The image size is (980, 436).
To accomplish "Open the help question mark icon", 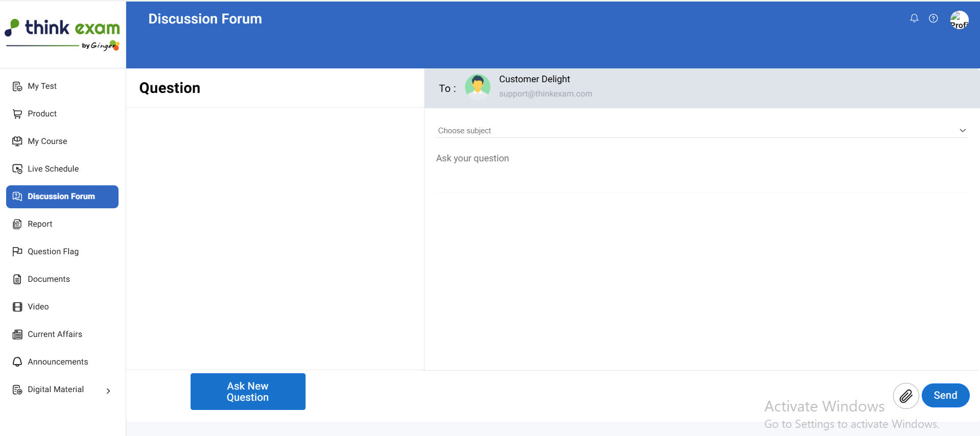I will (x=933, y=18).
